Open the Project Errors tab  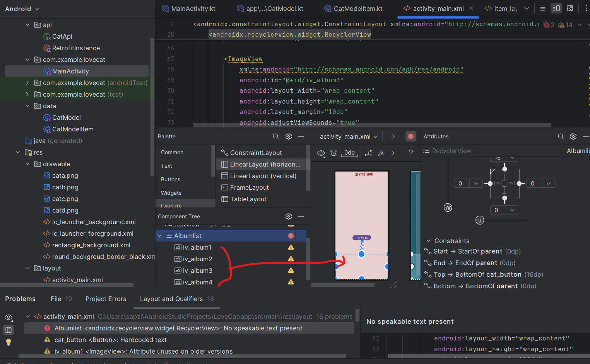(106, 299)
